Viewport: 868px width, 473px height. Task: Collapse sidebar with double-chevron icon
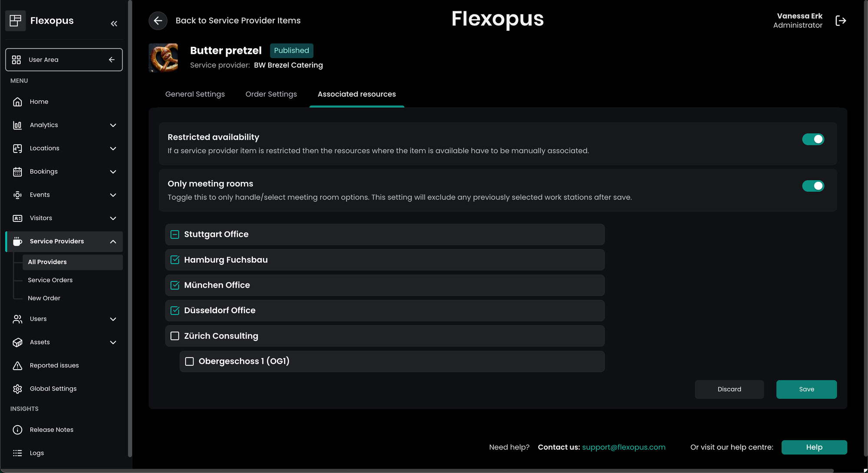[x=114, y=23]
